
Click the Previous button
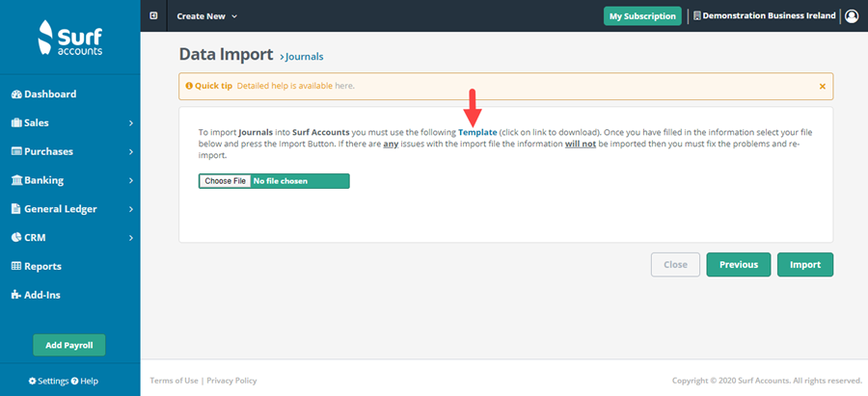coord(739,264)
